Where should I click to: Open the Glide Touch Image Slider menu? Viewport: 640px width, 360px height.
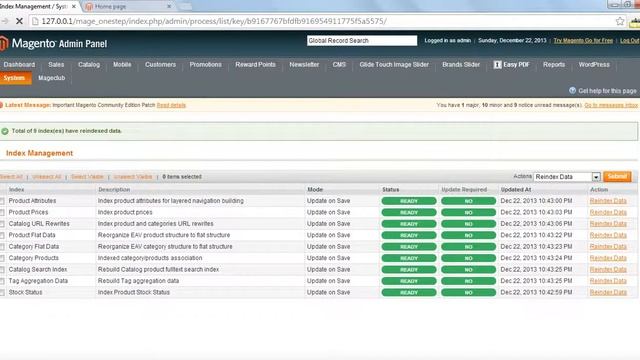pos(394,64)
